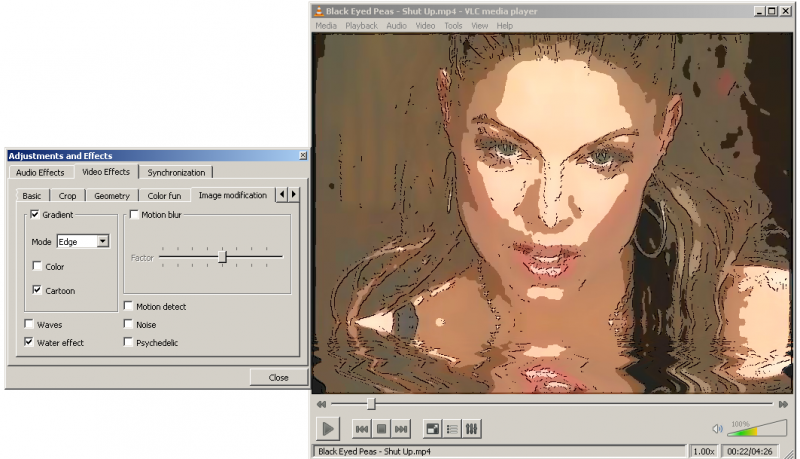Open the Basic video effects tab
The image size is (800, 459).
(x=32, y=196)
